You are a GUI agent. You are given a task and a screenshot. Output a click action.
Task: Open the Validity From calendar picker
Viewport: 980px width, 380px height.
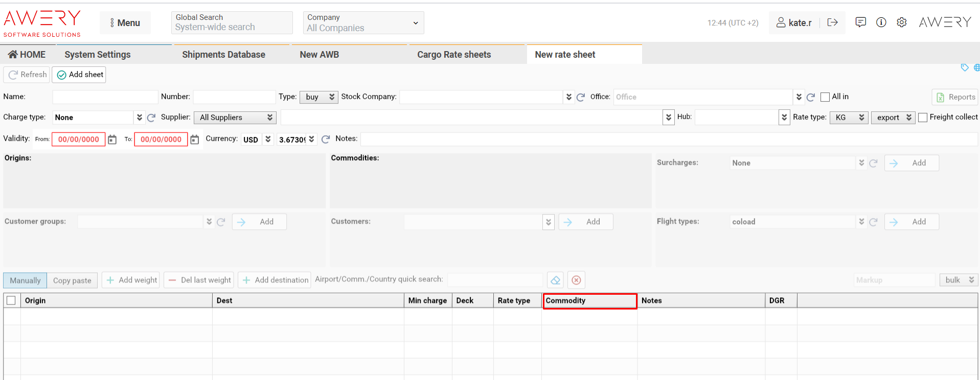(x=112, y=139)
